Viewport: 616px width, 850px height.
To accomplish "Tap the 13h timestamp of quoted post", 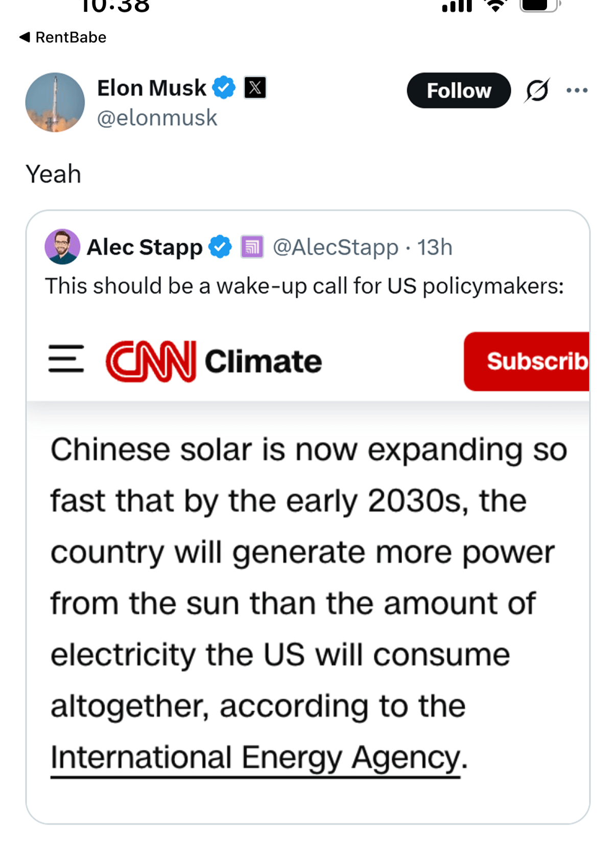I will pos(435,247).
